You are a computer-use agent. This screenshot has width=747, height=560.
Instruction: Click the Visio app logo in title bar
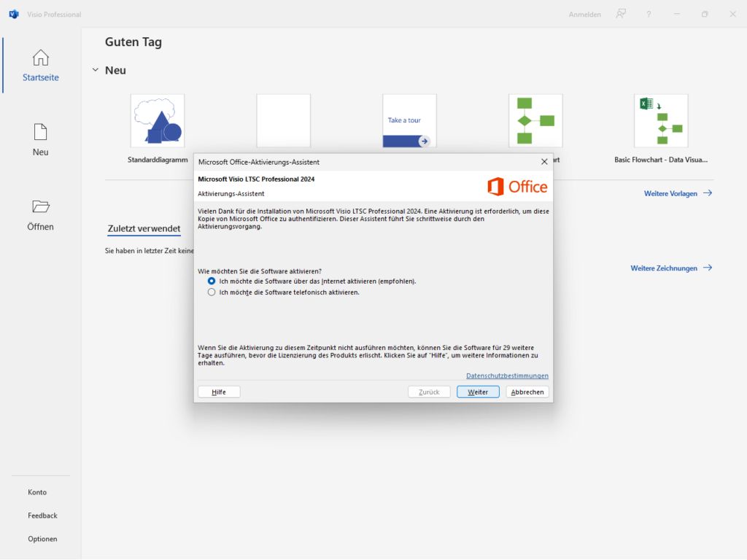click(14, 14)
